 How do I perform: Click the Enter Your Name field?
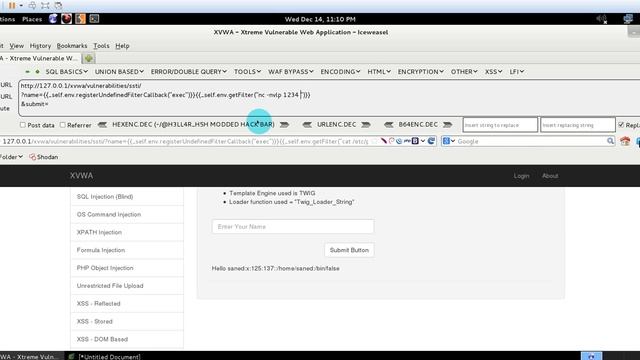coord(293,227)
